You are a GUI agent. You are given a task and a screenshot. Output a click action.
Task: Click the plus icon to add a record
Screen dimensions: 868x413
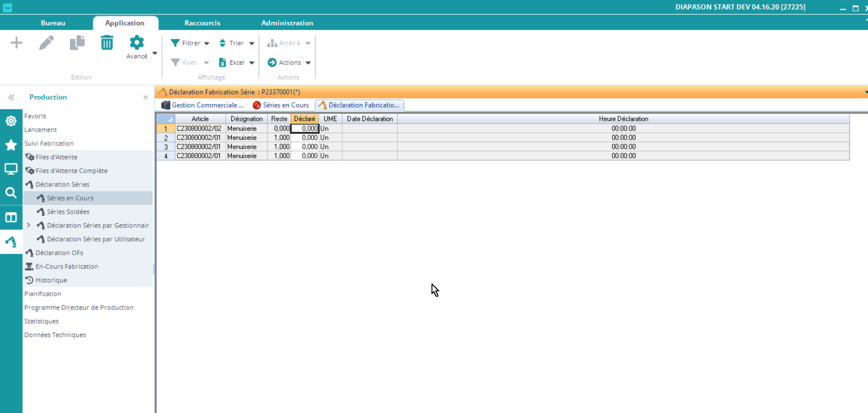[16, 43]
